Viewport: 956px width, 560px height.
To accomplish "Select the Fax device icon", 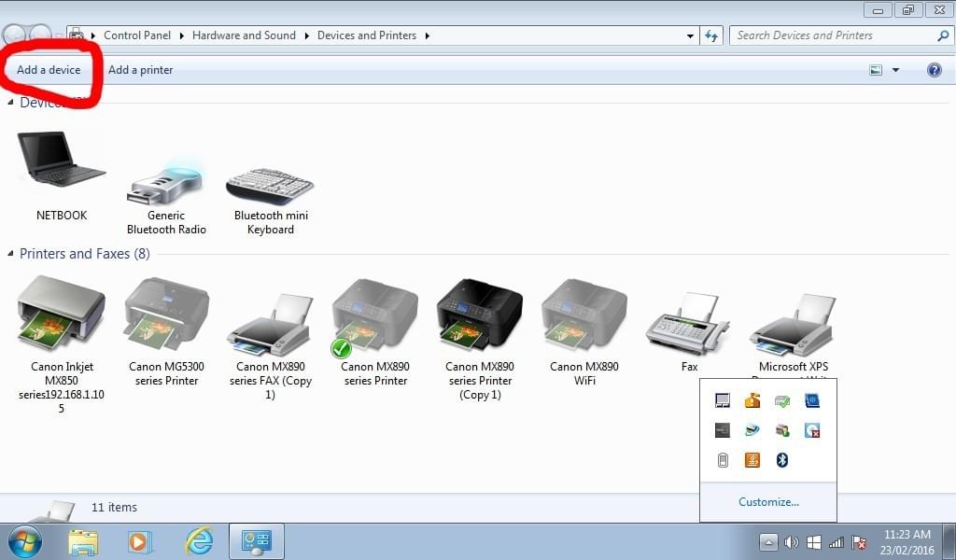I will pos(689,322).
